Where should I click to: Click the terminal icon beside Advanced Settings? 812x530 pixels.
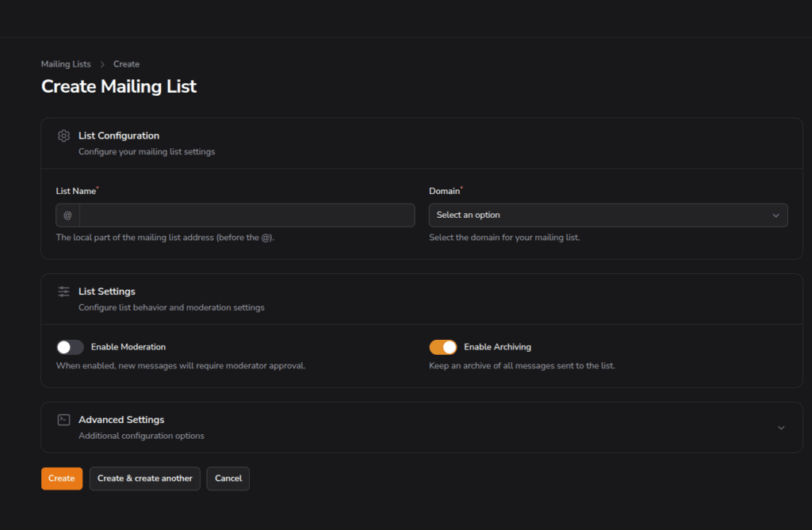coord(64,420)
